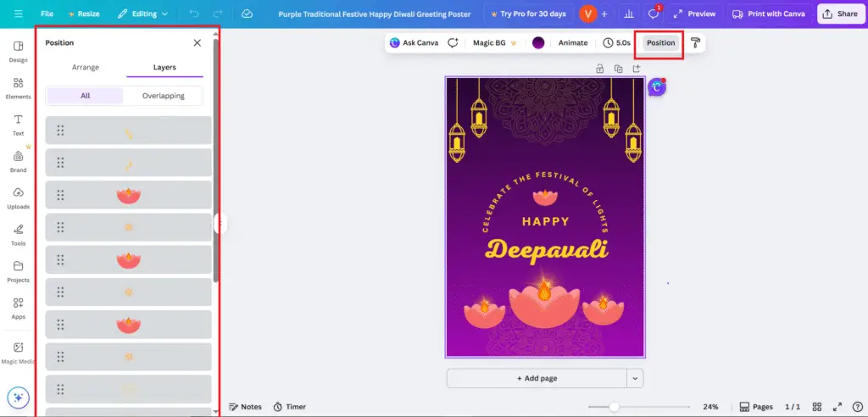Expand the Editing mode dropdown
Image resolution: width=868 pixels, height=417 pixels.
(x=142, y=14)
